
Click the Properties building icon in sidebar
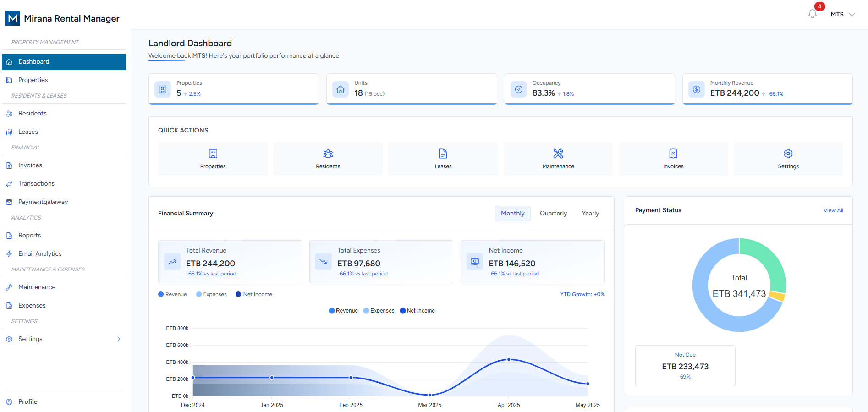tap(9, 80)
